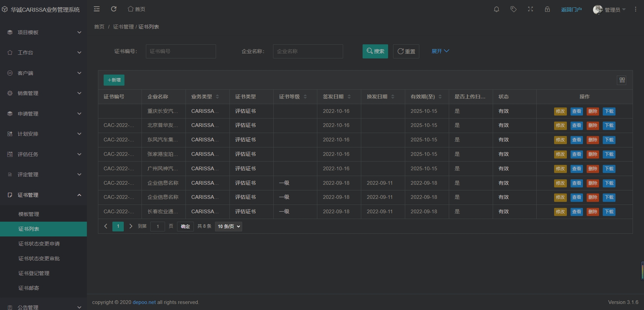Sort by 签发日期 column arrows
Screen dimensions: 644x310
(349, 97)
